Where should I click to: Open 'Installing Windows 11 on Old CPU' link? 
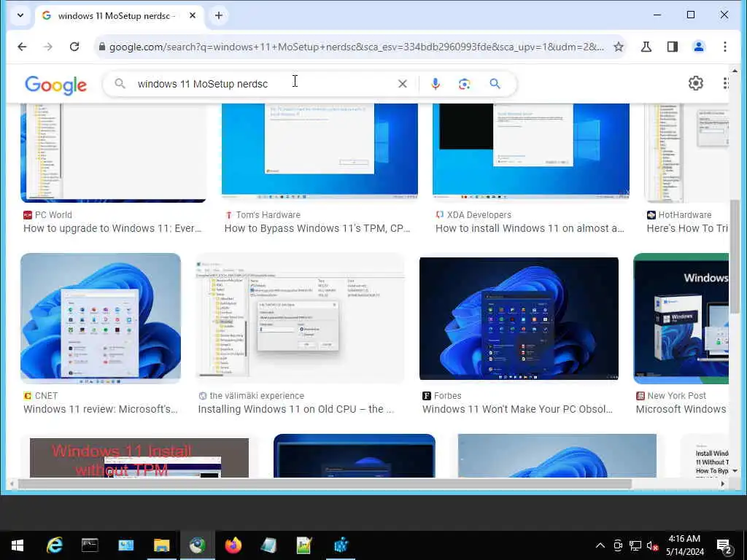pyautogui.click(x=296, y=410)
